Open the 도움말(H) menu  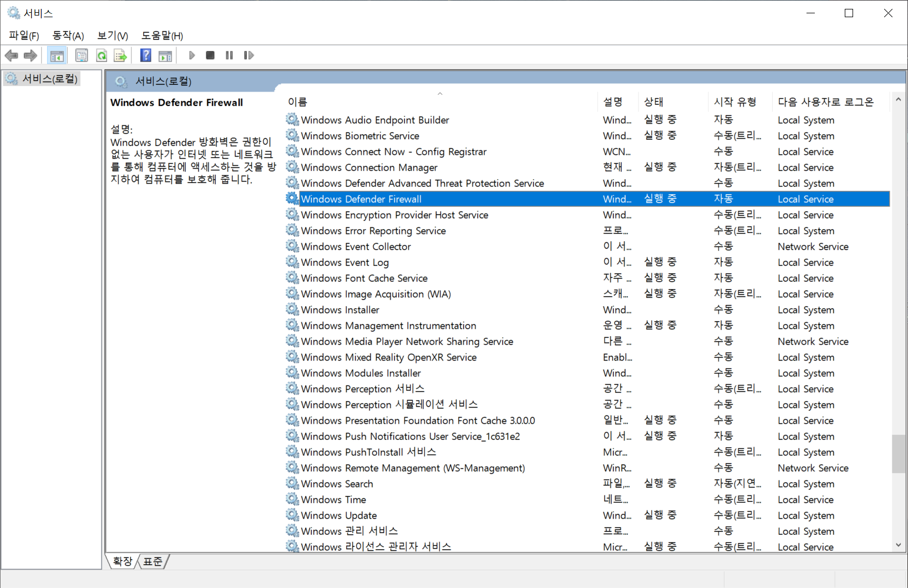click(162, 36)
